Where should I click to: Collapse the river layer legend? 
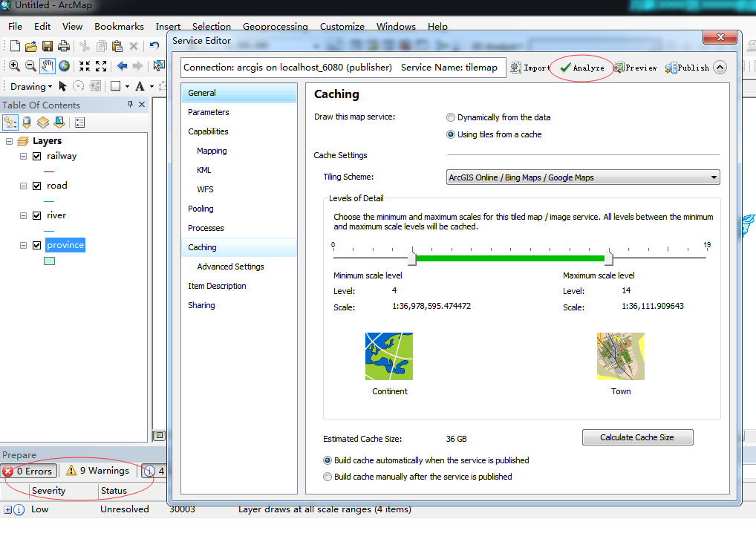pyautogui.click(x=23, y=215)
